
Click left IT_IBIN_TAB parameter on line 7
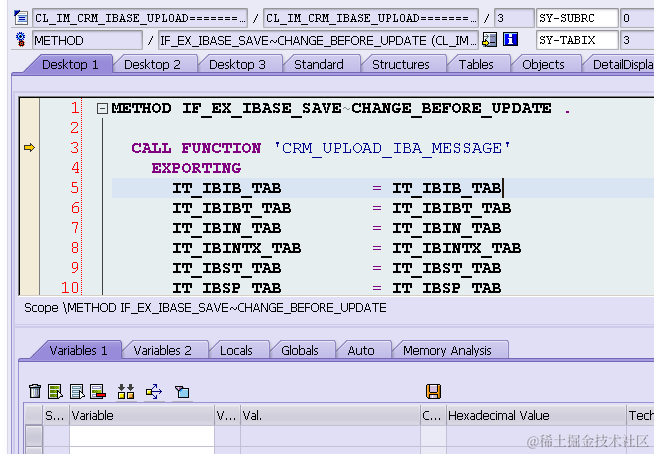[x=227, y=228]
